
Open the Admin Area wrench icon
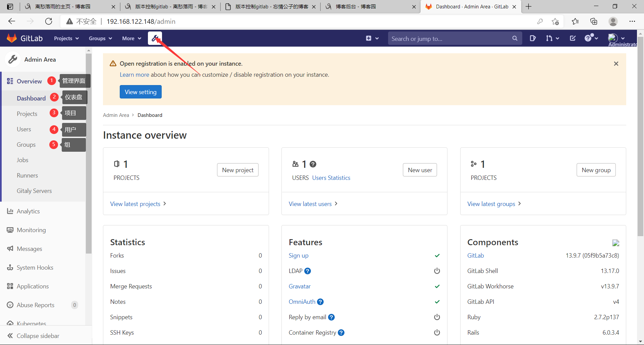pyautogui.click(x=155, y=38)
